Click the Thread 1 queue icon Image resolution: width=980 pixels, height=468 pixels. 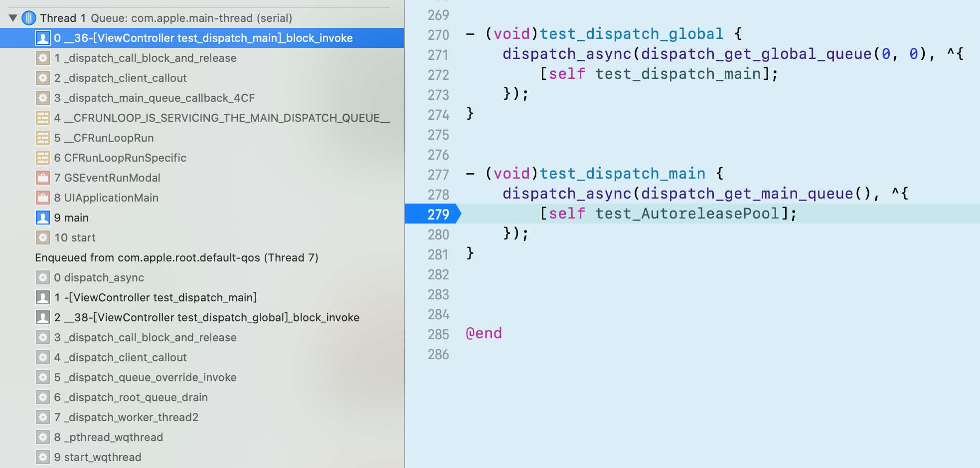pos(29,18)
